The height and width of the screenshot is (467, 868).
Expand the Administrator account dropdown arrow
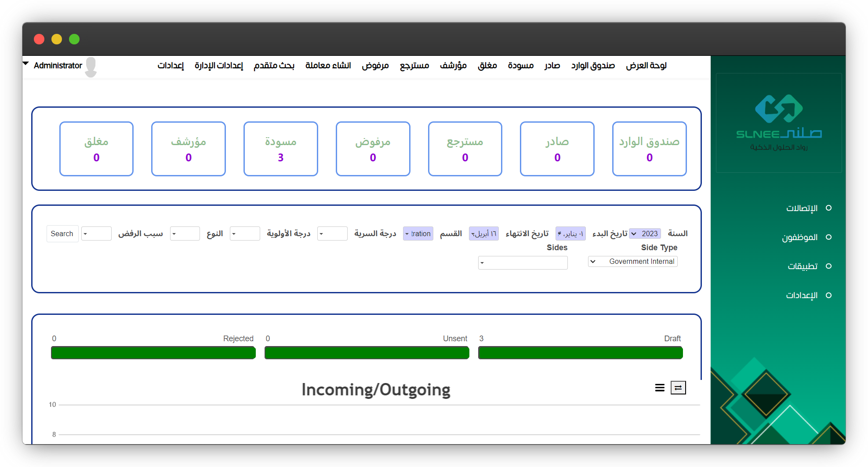coord(25,64)
